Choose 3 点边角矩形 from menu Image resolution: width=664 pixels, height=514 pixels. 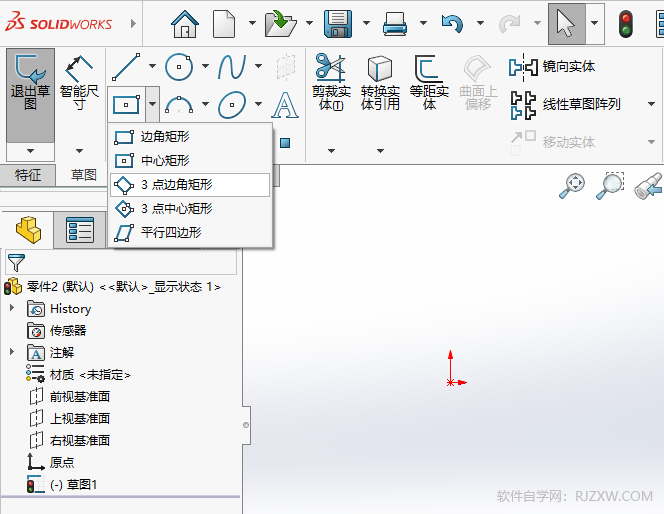190,185
